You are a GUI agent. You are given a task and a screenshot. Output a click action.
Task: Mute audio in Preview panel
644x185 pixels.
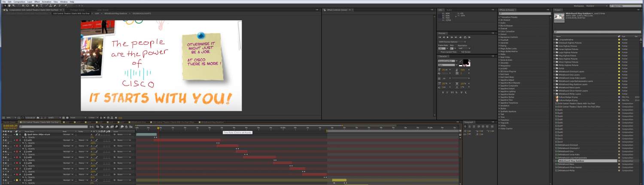(460, 37)
